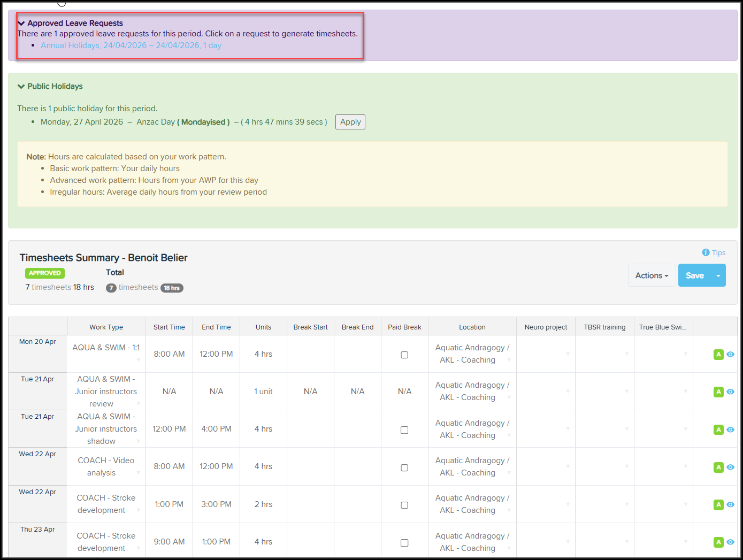Collapse the Approved Leave Requests section

[21, 23]
